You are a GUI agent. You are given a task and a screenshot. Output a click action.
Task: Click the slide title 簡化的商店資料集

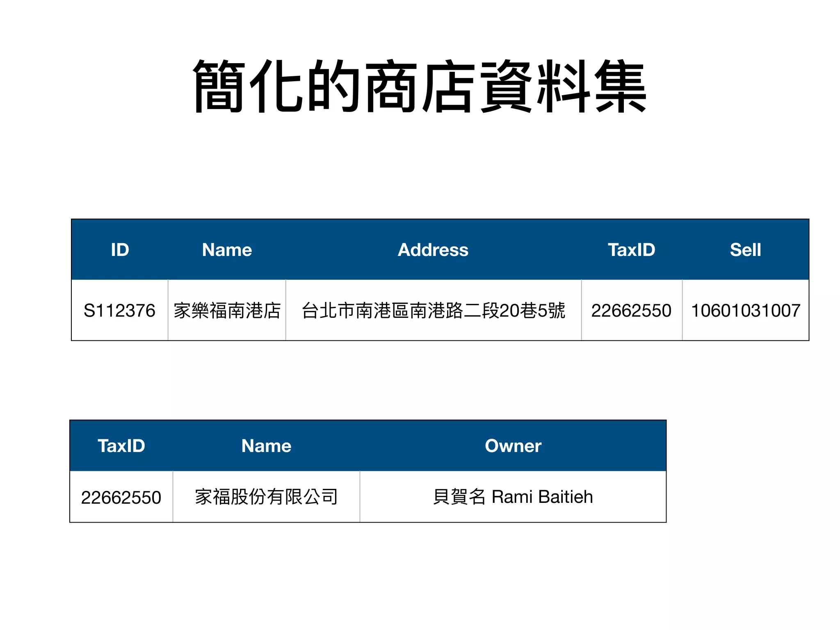click(420, 86)
